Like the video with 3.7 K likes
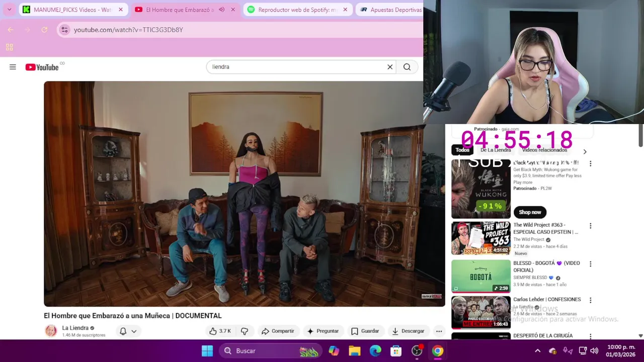Screen dimensions: 644x362 point(220,331)
